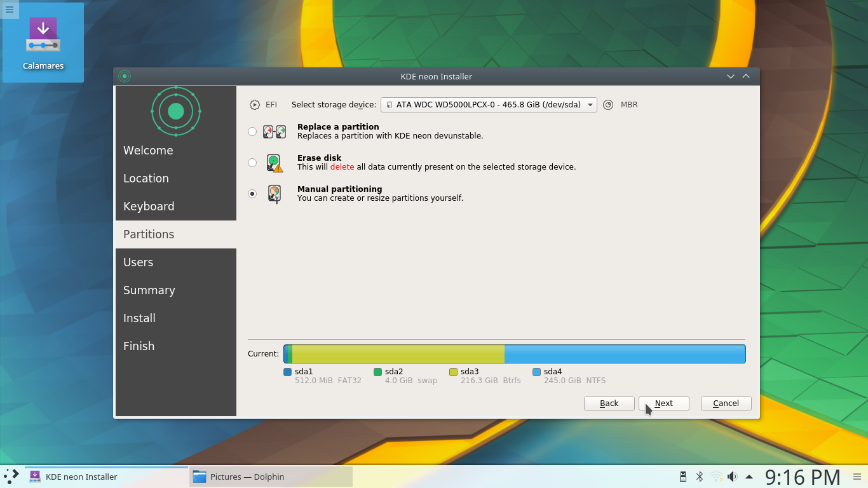The height and width of the screenshot is (488, 868).
Task: Click the sda2 green legend swatch
Action: pyautogui.click(x=378, y=372)
